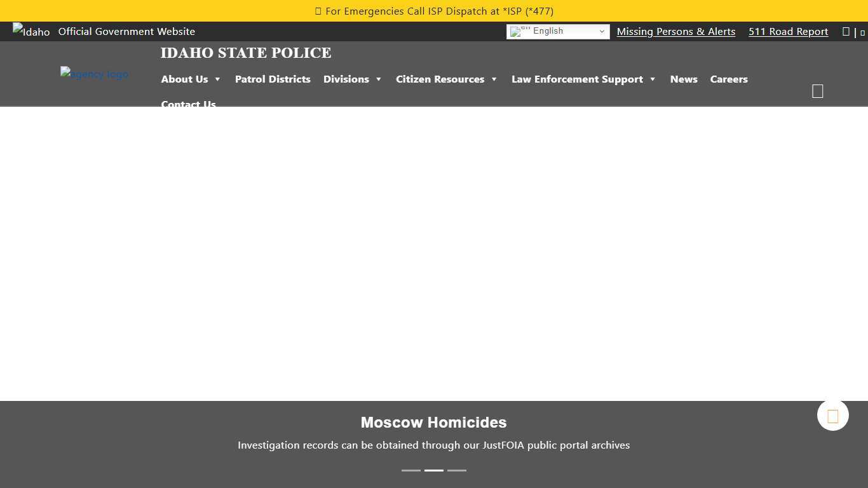
Task: Open the English language dropdown
Action: pyautogui.click(x=557, y=31)
